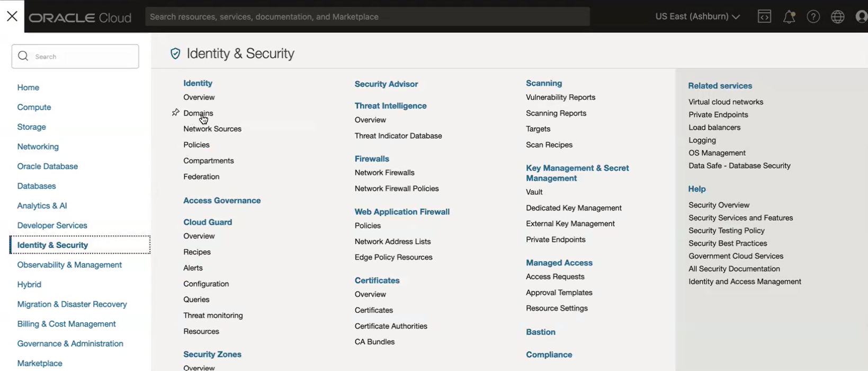Open the user profile avatar icon
Screen dimensions: 868x371
tap(862, 17)
